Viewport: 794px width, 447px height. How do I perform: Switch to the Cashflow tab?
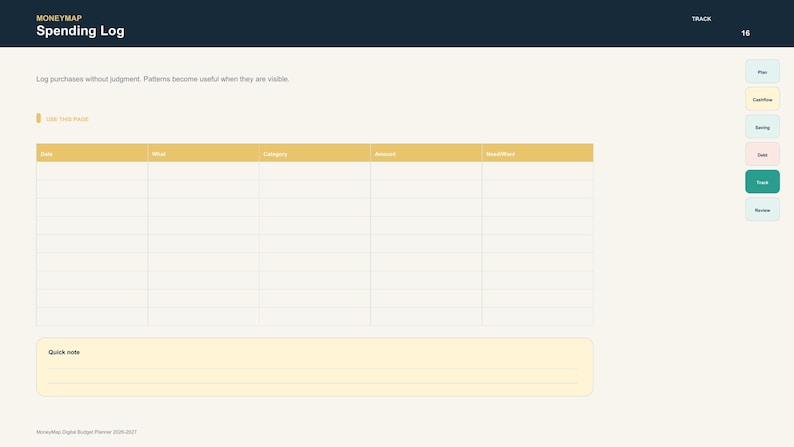762,99
